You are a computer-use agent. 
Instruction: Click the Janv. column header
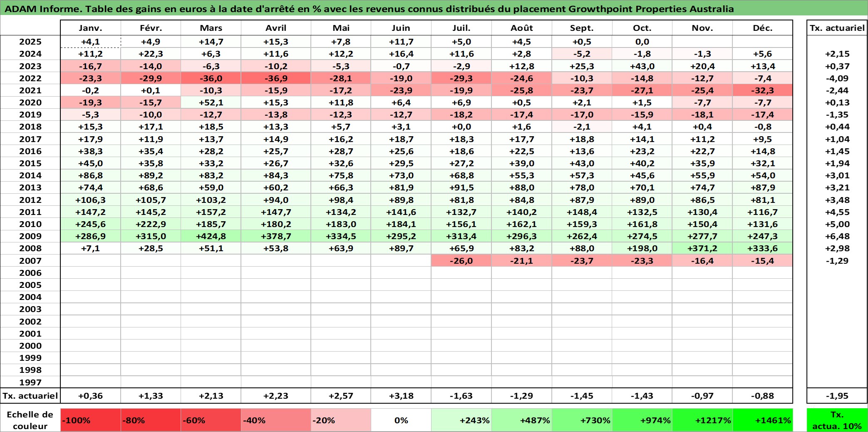(91, 28)
